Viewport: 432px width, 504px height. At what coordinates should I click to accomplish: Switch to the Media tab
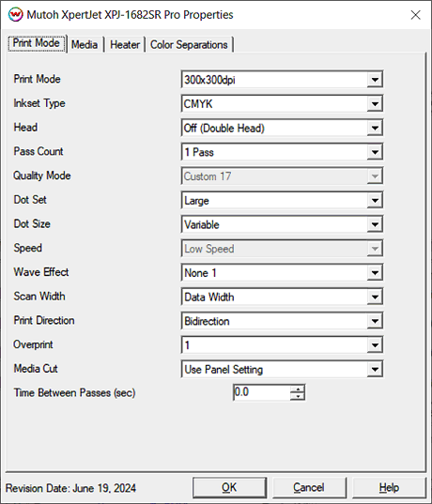click(85, 45)
